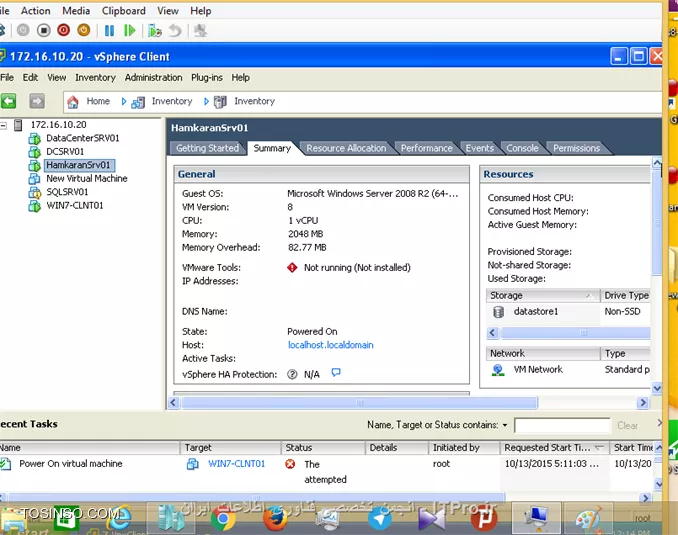Viewport: 678px width, 535px height.
Task: Click the summary down scroll arrow
Action: point(657,388)
